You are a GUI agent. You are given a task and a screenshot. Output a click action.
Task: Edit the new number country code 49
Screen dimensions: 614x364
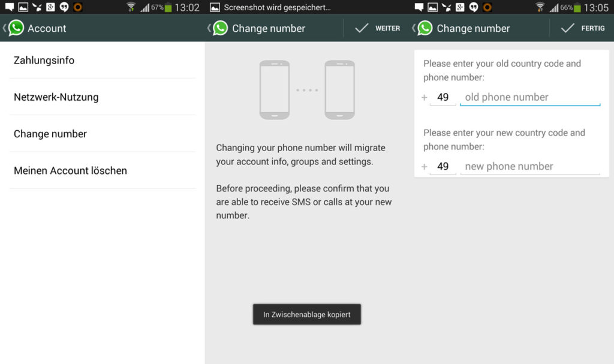point(443,167)
